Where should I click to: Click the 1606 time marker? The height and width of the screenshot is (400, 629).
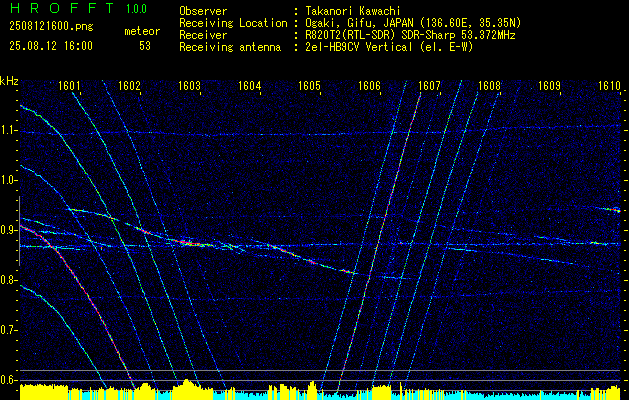[x=369, y=86]
